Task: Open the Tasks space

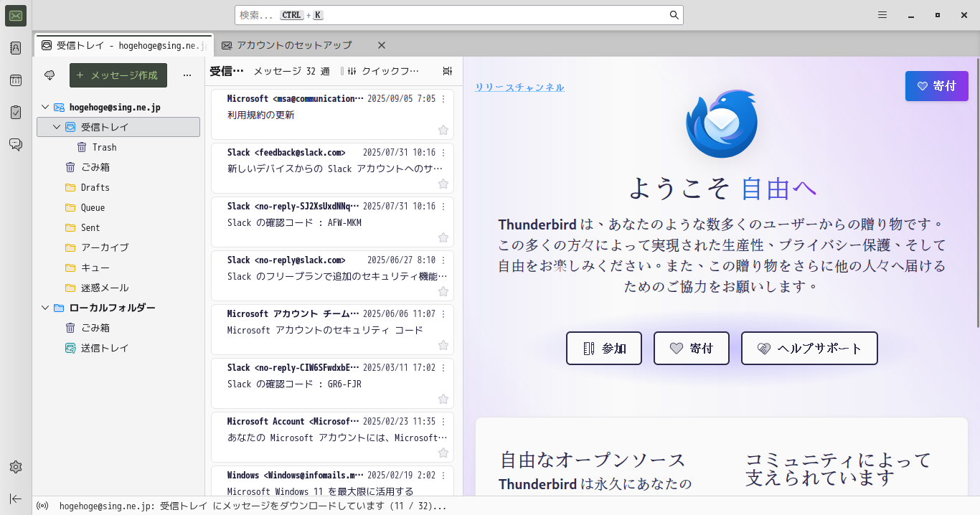Action: [16, 113]
